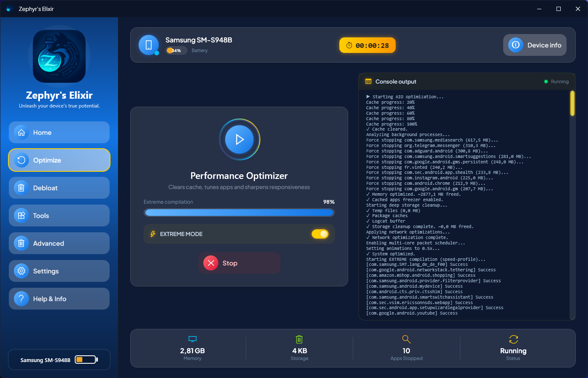
Task: Click the 'Setting animations to 0.5x...' line
Action: pos(403,249)
